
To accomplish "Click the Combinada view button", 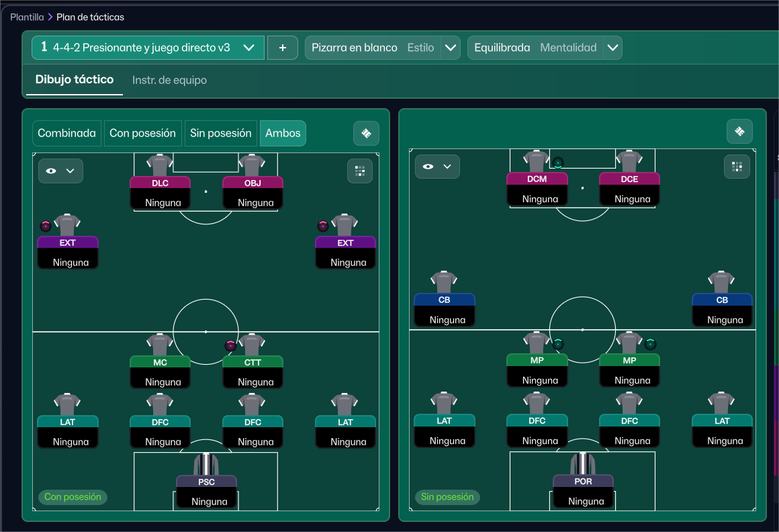I will coord(66,133).
